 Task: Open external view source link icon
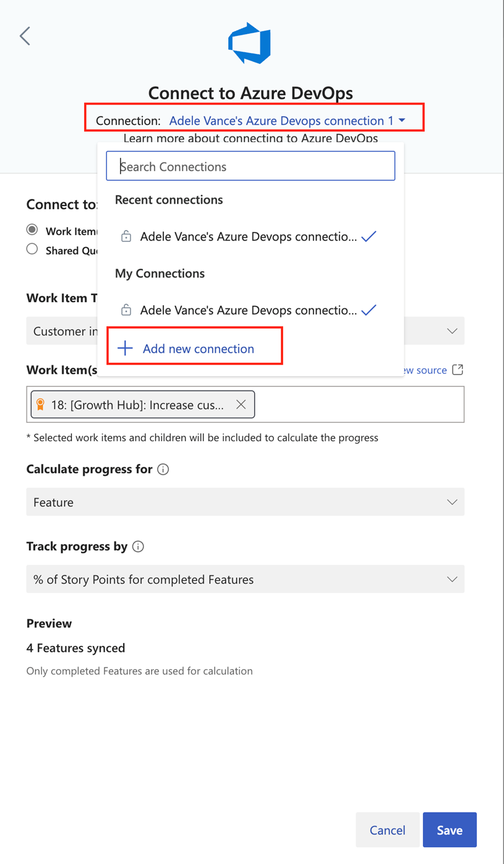458,369
